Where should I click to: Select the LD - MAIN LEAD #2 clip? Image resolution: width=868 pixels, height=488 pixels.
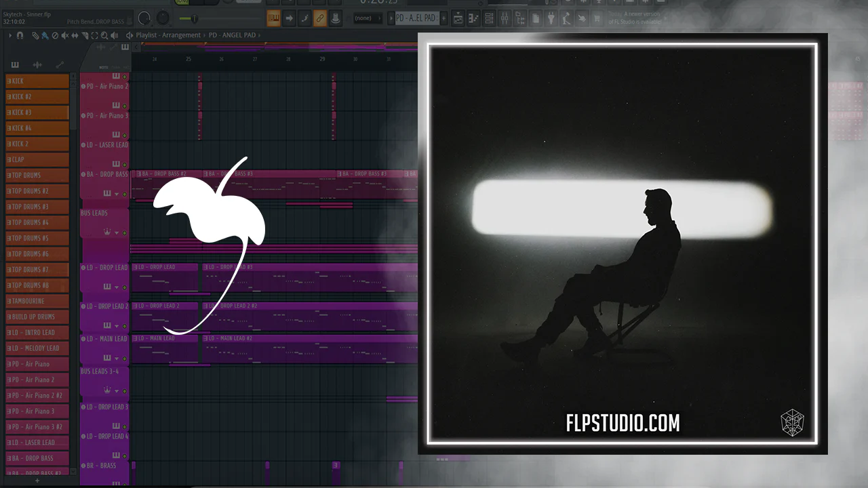pos(310,348)
